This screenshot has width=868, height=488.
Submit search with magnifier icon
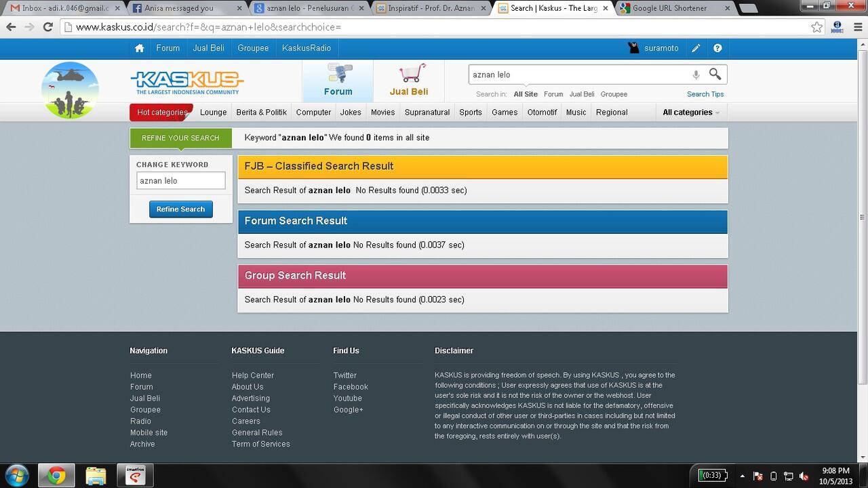(x=715, y=74)
